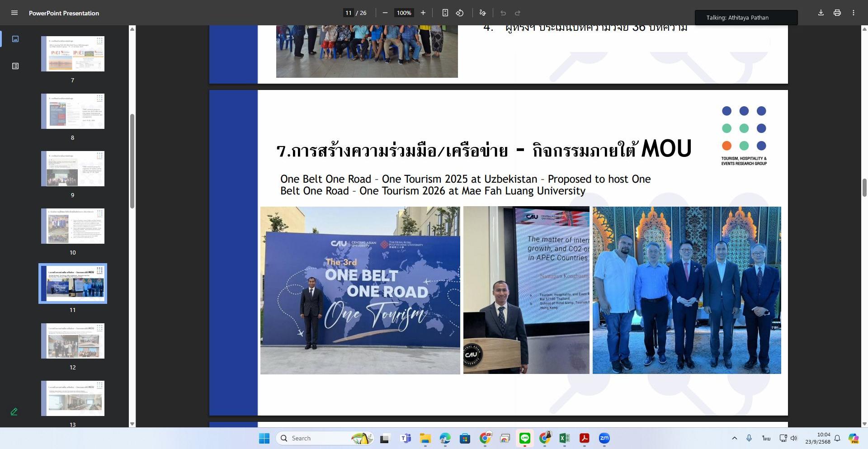This screenshot has height=449, width=868.
Task: Download the PDF file
Action: 821,13
